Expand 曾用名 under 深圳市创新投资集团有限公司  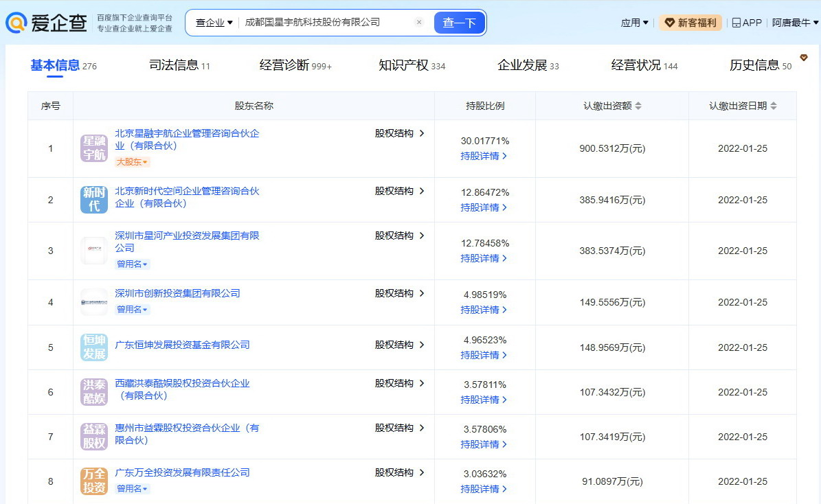(x=132, y=309)
